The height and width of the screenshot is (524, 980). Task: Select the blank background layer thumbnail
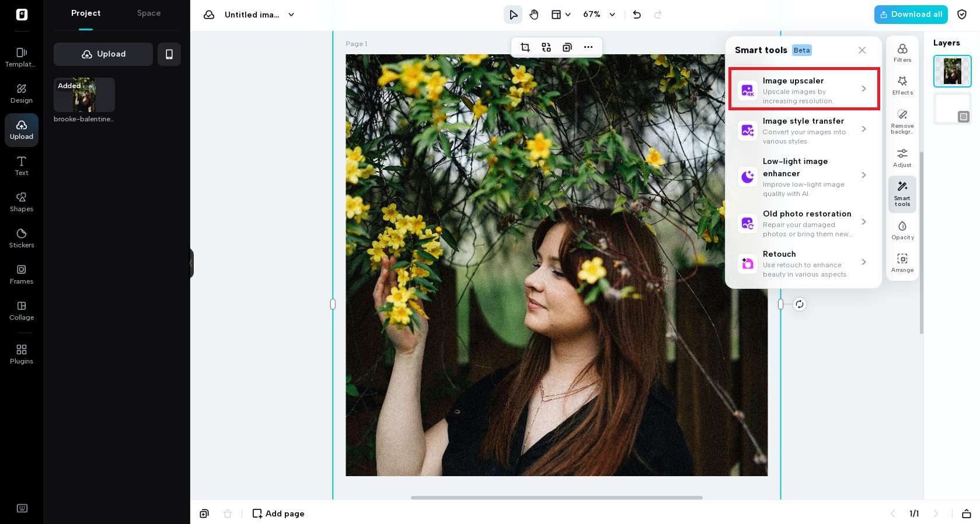[953, 109]
